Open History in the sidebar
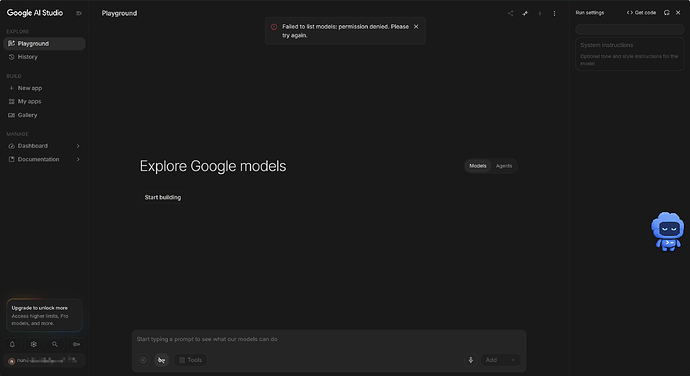The height and width of the screenshot is (376, 690). (44, 57)
